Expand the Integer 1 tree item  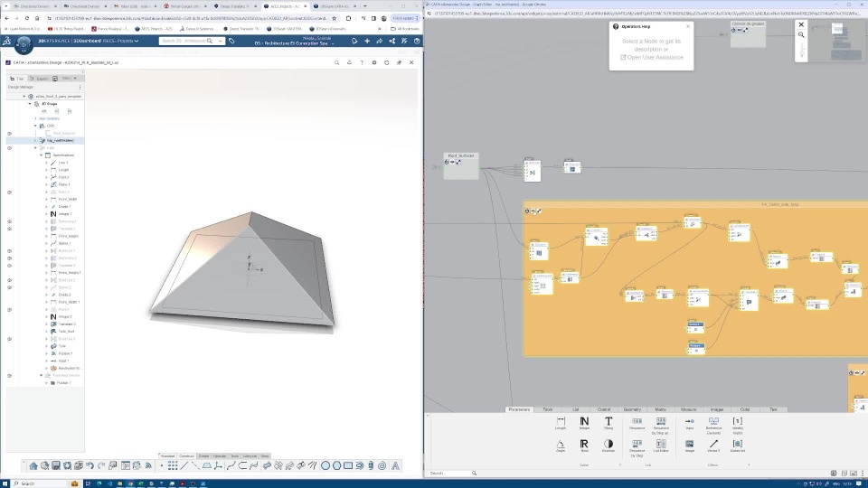[46, 214]
